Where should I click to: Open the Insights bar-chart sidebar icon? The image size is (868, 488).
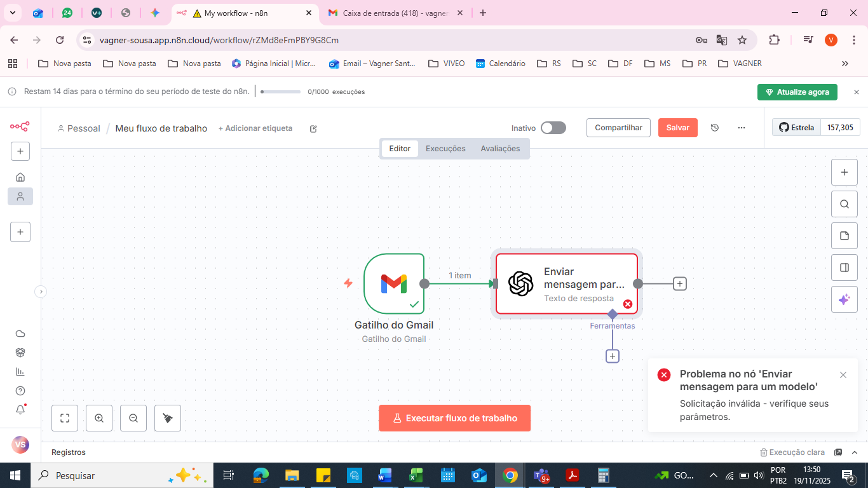(x=20, y=372)
